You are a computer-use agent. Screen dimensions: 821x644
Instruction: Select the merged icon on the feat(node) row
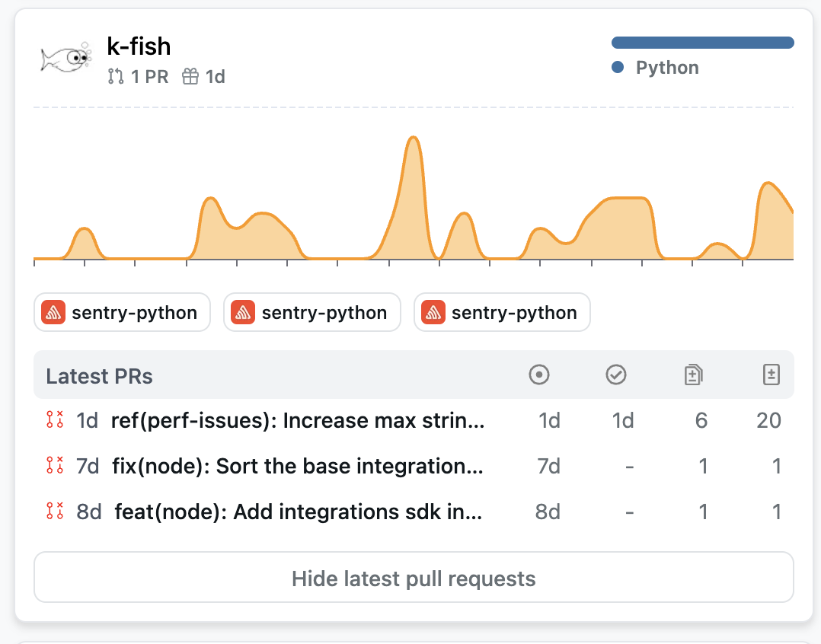[53, 512]
